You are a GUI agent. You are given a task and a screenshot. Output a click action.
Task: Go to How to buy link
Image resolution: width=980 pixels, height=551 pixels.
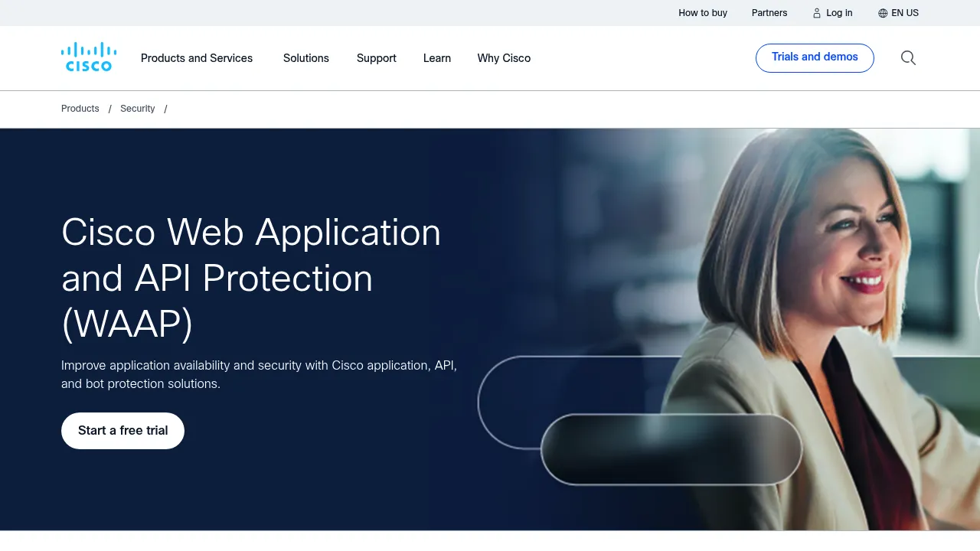point(703,13)
